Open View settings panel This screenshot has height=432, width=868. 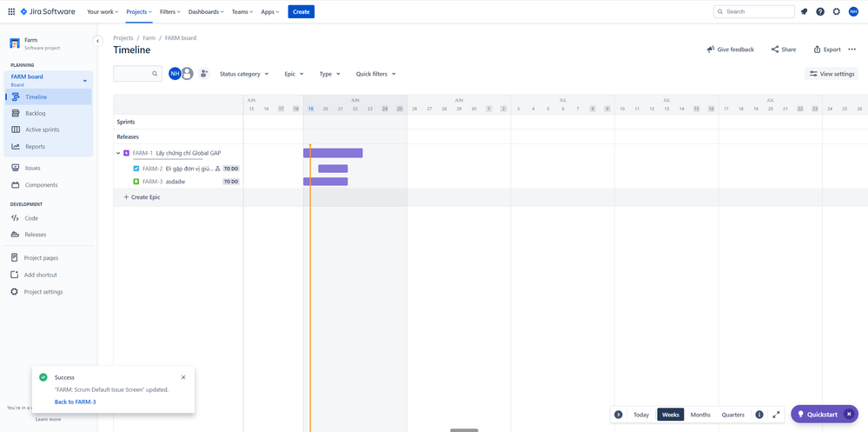click(x=832, y=74)
